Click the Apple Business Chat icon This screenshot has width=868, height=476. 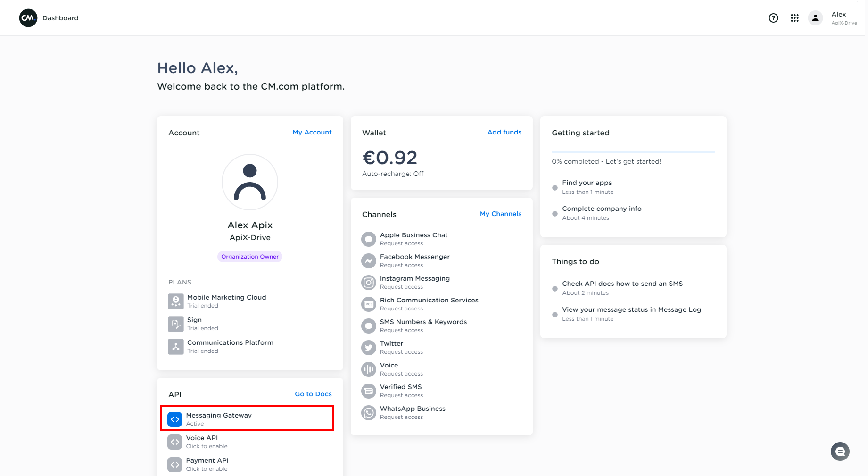click(x=368, y=239)
